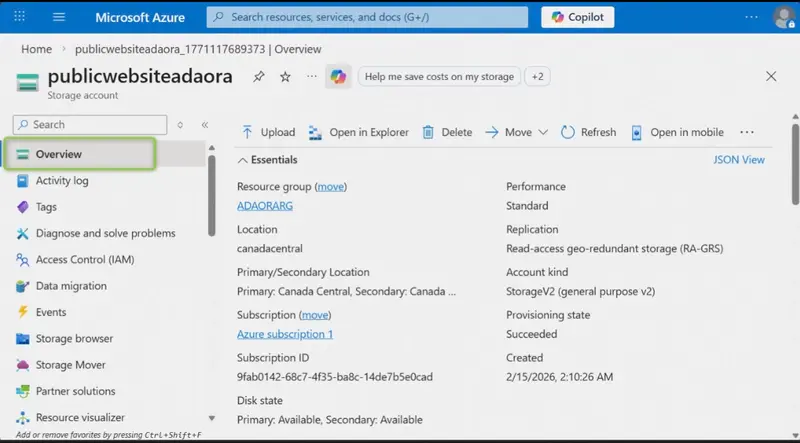
Task: Open Activity log menu item
Action: 62,180
